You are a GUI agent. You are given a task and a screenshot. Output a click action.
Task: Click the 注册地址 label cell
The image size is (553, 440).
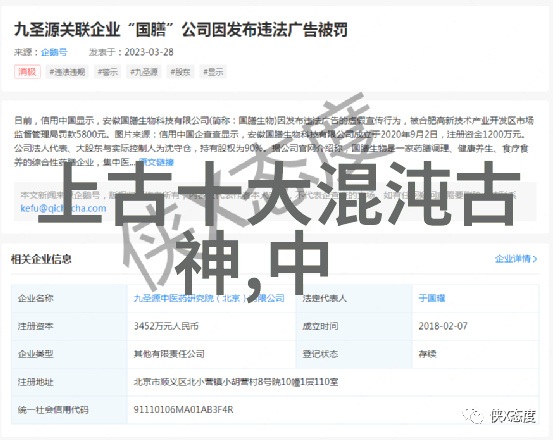tap(69, 382)
